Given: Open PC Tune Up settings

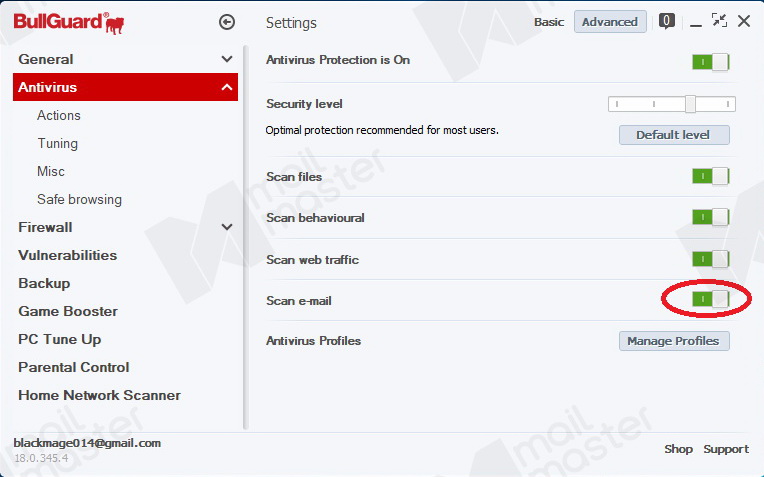Looking at the screenshot, I should (59, 340).
